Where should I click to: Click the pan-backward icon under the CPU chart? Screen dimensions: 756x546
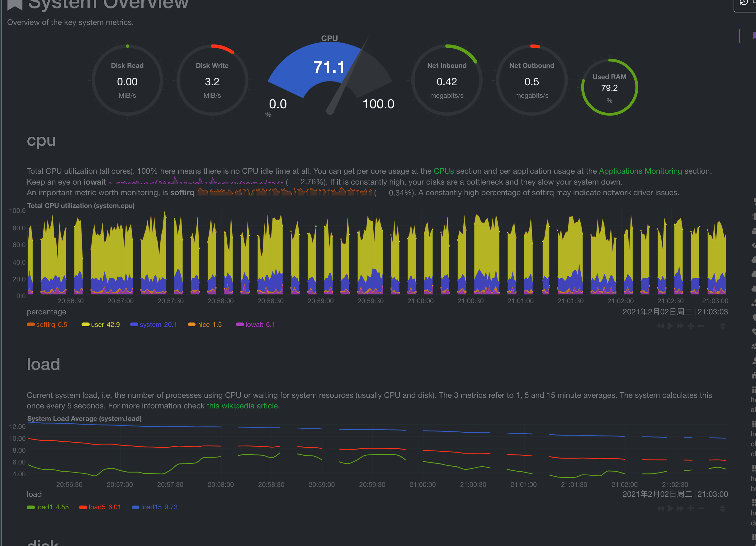tap(661, 326)
